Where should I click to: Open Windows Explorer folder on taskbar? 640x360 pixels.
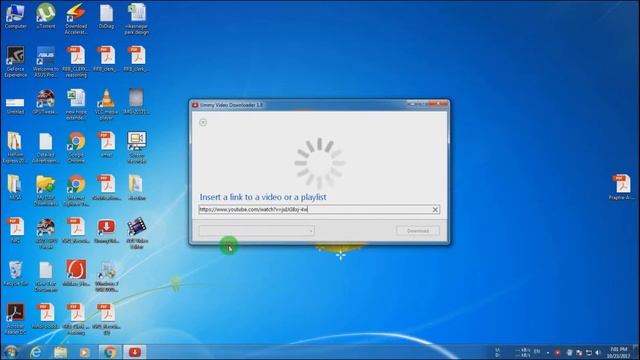(60, 352)
